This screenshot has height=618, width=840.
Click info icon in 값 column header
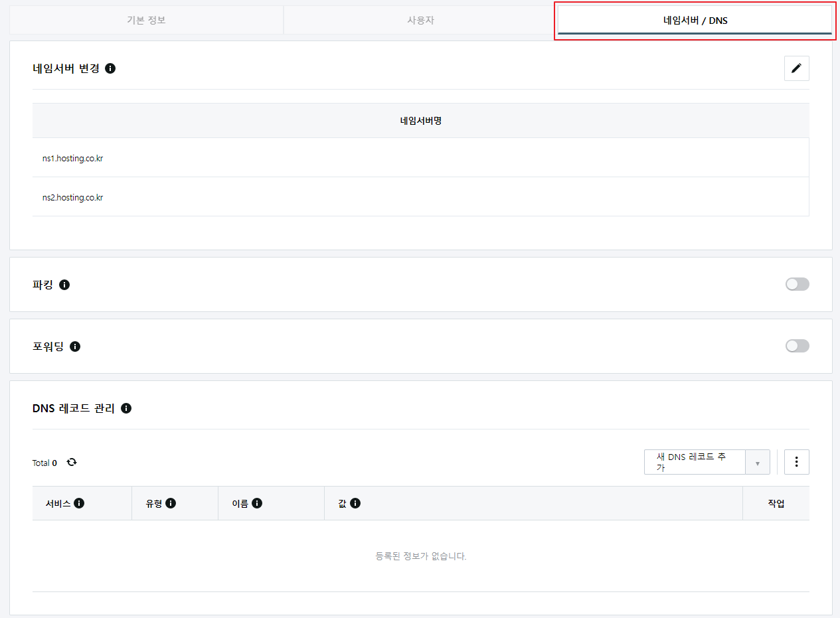(355, 503)
